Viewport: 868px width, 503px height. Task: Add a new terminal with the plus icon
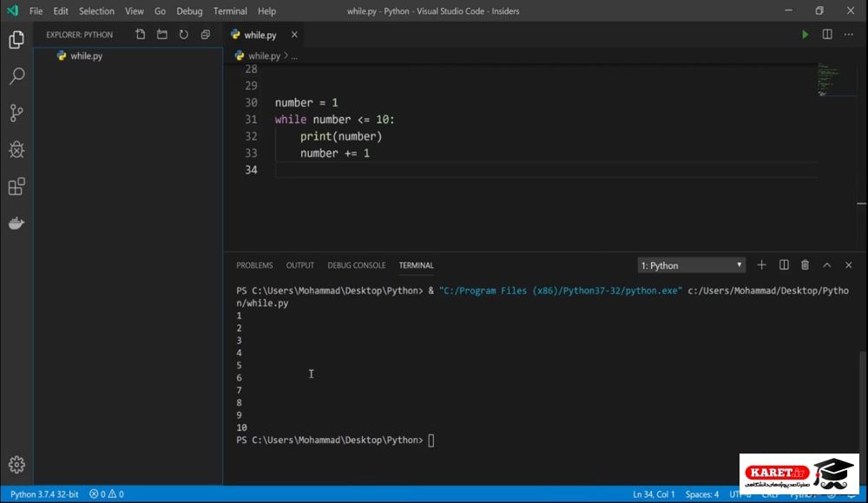[x=762, y=265]
